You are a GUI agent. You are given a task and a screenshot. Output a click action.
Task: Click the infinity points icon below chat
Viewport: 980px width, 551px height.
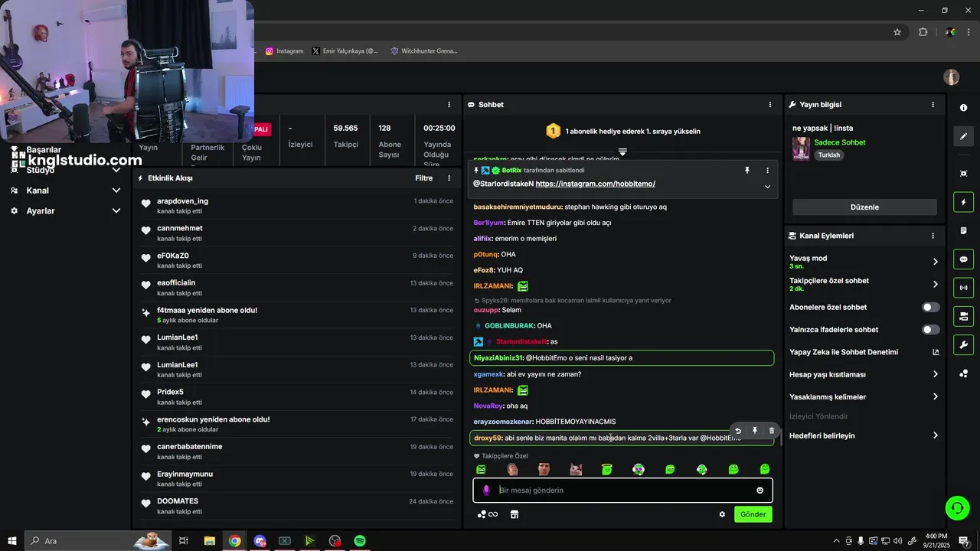pos(488,514)
